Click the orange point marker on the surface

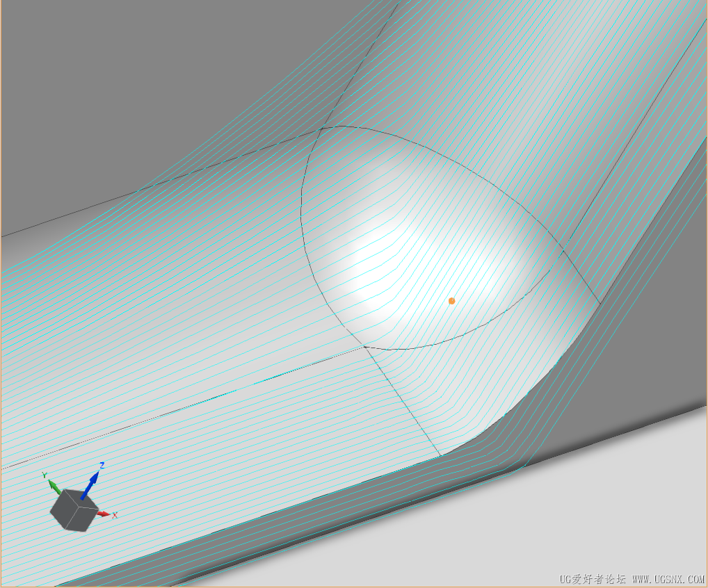point(451,301)
